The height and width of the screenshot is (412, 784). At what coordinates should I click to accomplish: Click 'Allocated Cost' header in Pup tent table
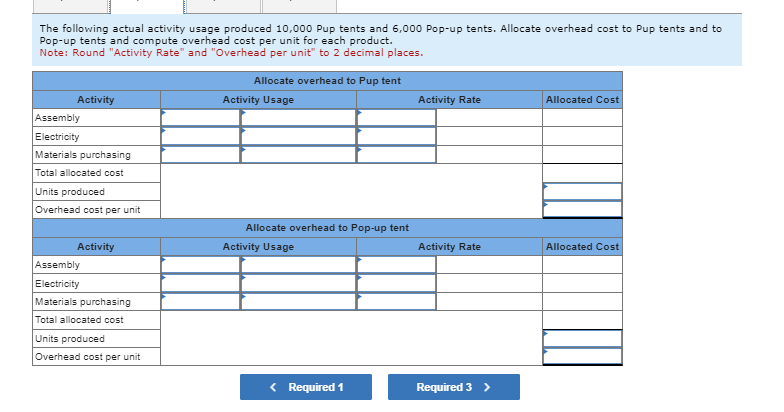582,100
